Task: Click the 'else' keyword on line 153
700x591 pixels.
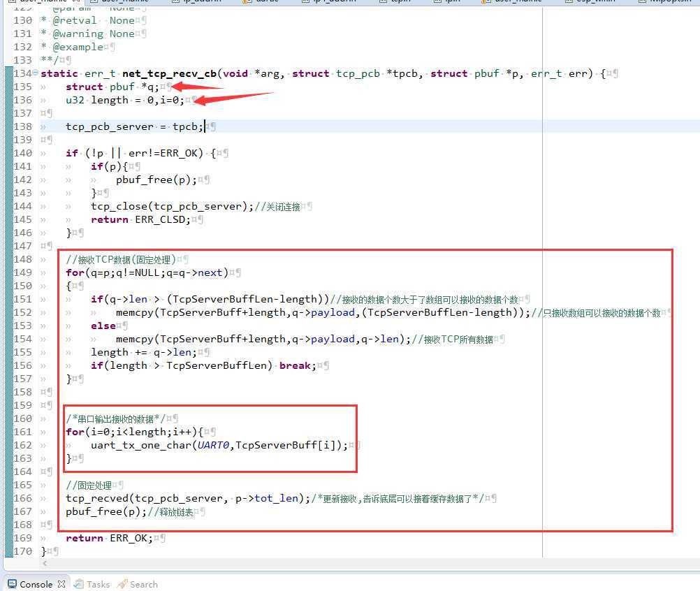Action: pos(103,326)
